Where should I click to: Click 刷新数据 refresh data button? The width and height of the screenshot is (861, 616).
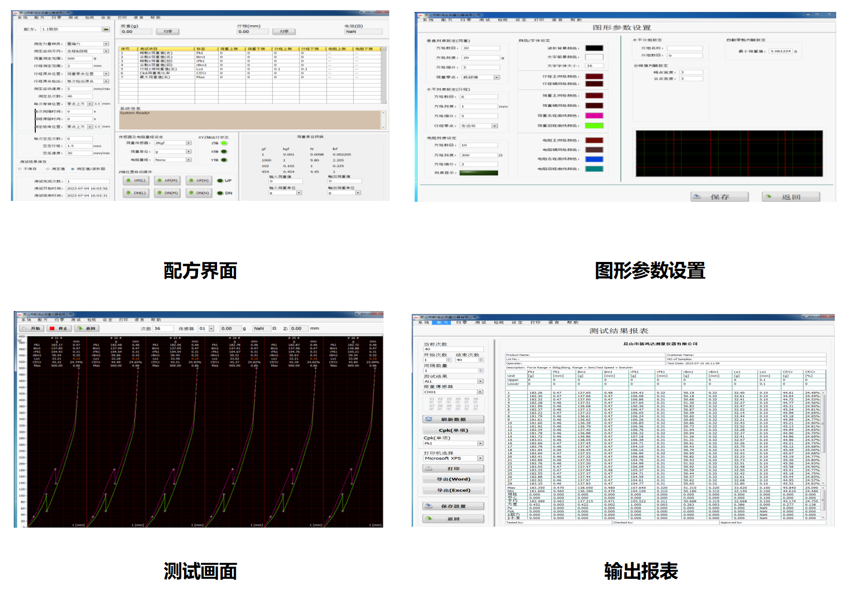click(x=453, y=419)
